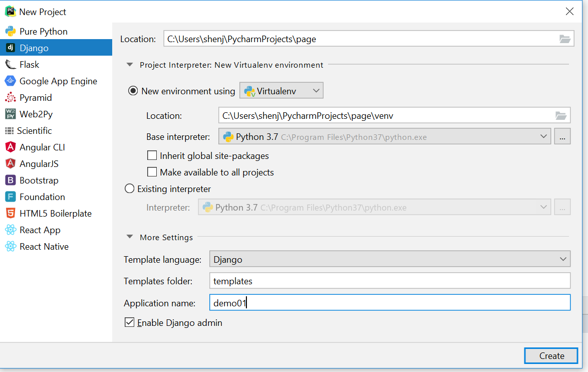Select New environment using radio button
The width and height of the screenshot is (588, 372).
(133, 91)
